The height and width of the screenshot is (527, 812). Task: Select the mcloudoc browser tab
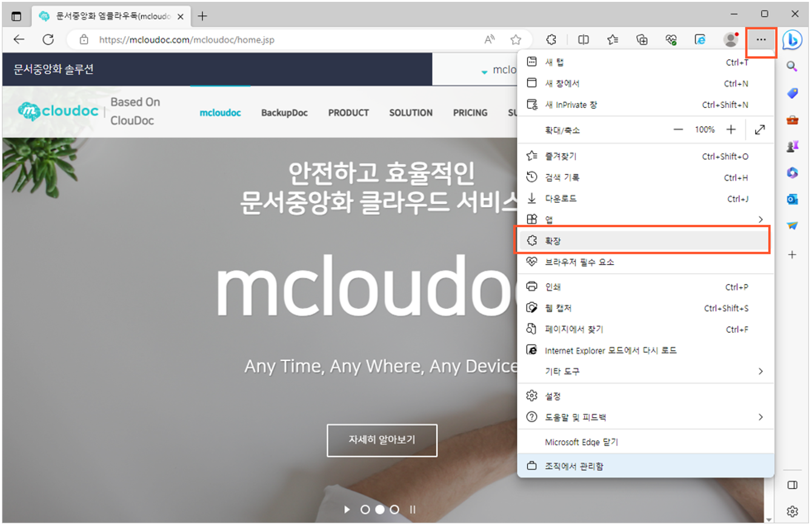coord(110,16)
